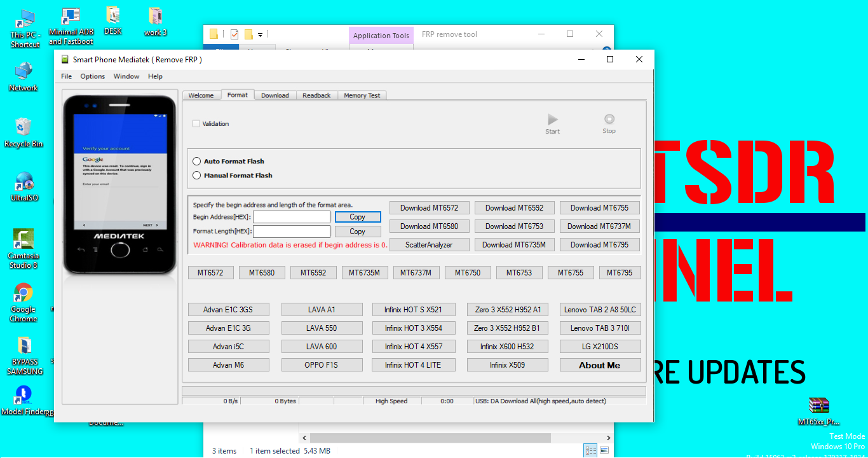Click the About Me button
The width and height of the screenshot is (868, 458).
pyautogui.click(x=599, y=364)
